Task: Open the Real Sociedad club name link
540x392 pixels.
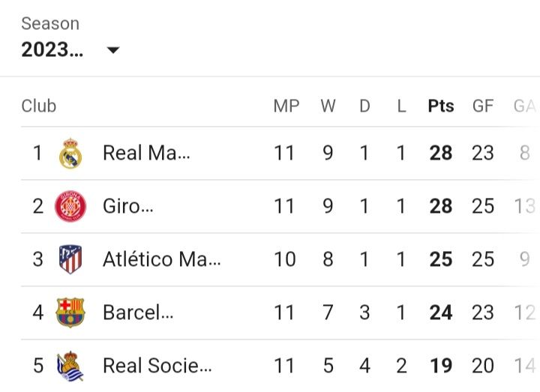Action: pyautogui.click(x=157, y=366)
